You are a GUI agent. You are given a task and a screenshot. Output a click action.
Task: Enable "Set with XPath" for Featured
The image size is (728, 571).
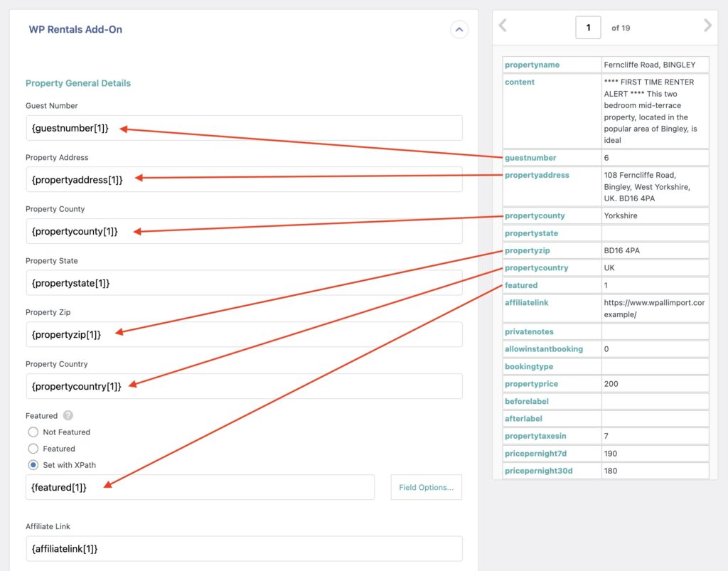click(x=33, y=465)
